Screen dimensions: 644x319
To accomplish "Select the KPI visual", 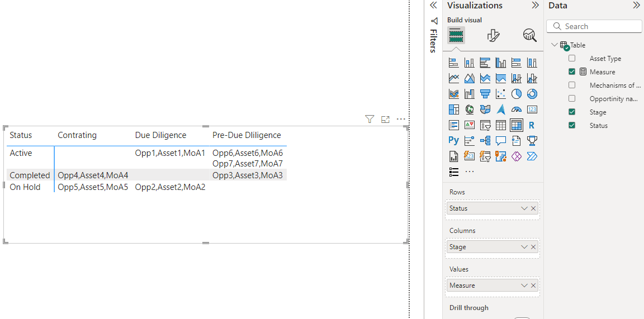I will click(469, 125).
